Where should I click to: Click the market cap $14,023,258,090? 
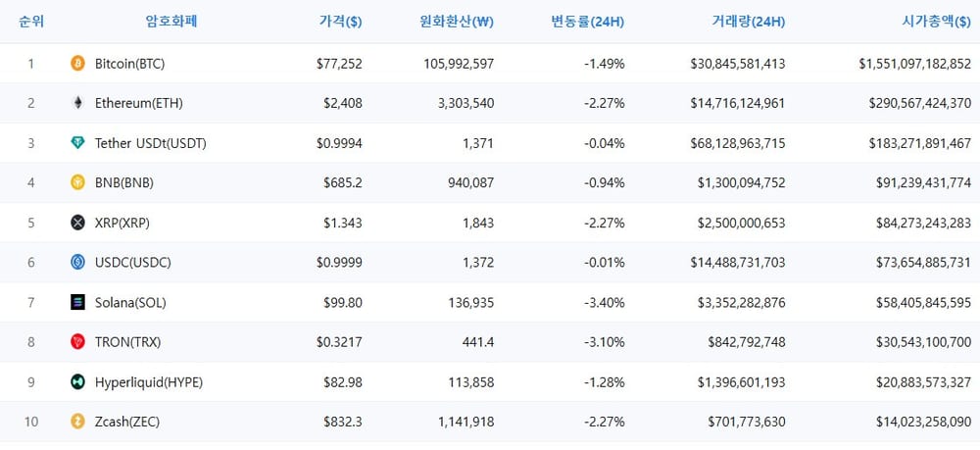tap(924, 422)
